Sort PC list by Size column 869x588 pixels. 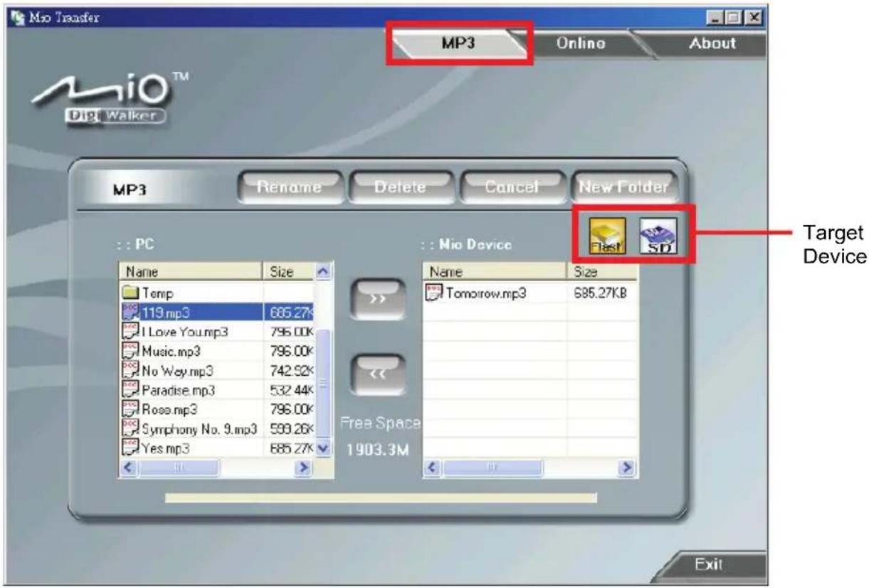288,272
